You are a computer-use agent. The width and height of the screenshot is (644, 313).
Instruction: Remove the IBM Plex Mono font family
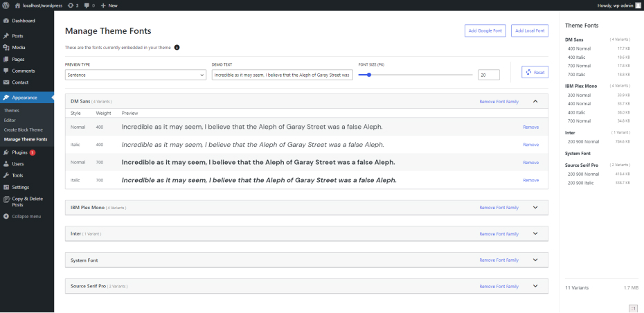click(x=499, y=208)
